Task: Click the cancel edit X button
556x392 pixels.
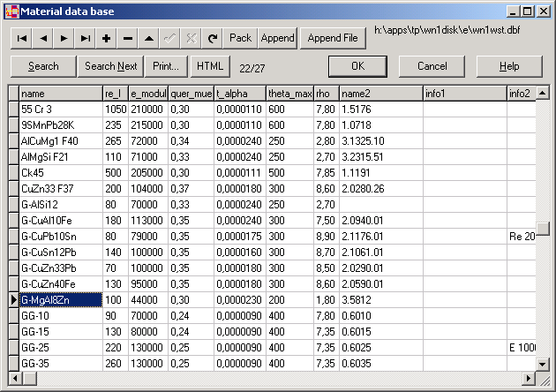Action: pos(192,38)
